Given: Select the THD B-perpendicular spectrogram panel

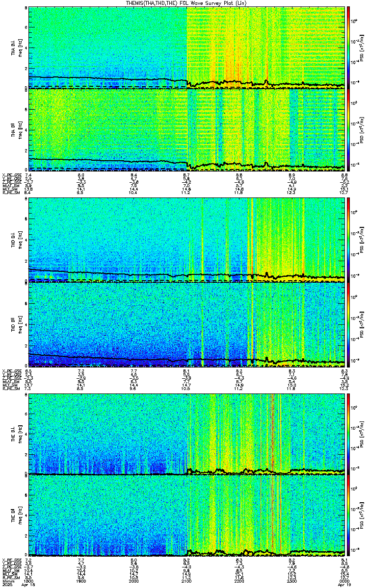Looking at the screenshot, I should [x=187, y=240].
